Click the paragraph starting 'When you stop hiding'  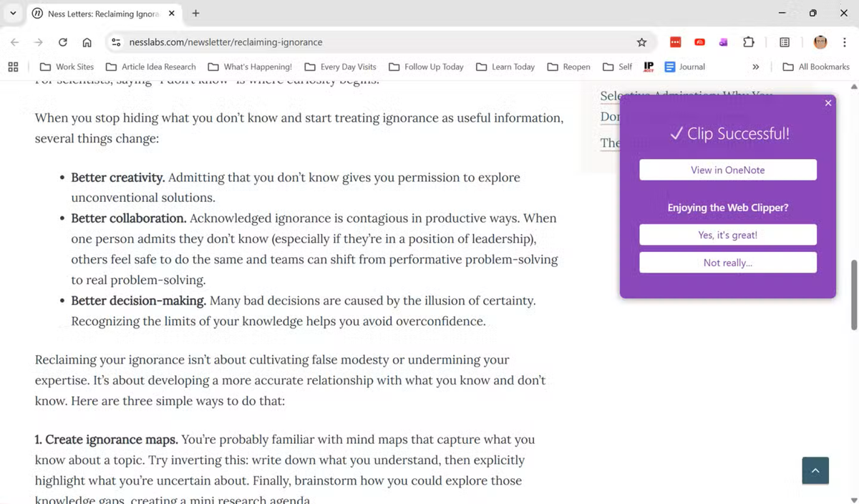point(299,127)
